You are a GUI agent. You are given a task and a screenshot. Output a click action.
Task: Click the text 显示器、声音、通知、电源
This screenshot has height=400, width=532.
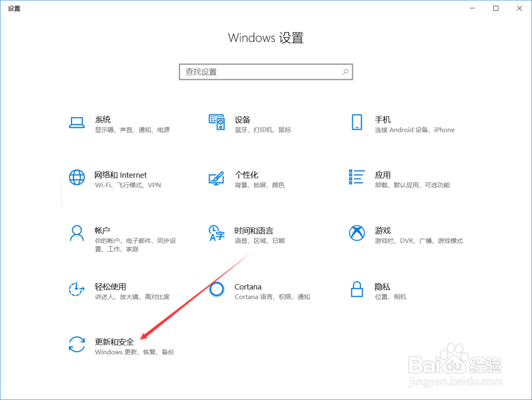pos(132,130)
